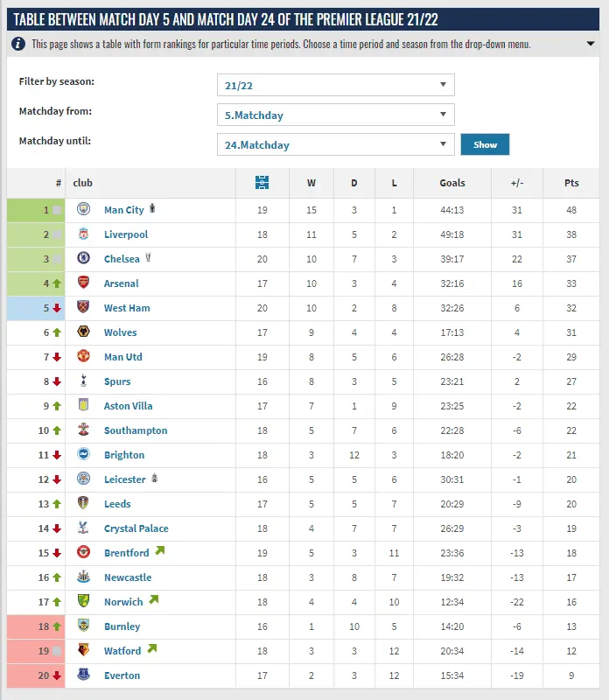Click the trophy icon next to Man City
609x700 pixels.
(154, 209)
